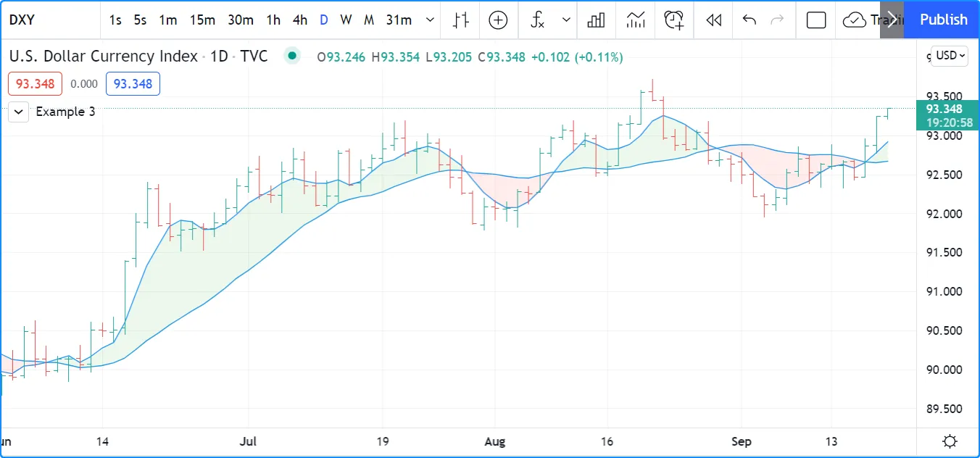Click the strategy tester chart icon

(x=635, y=20)
